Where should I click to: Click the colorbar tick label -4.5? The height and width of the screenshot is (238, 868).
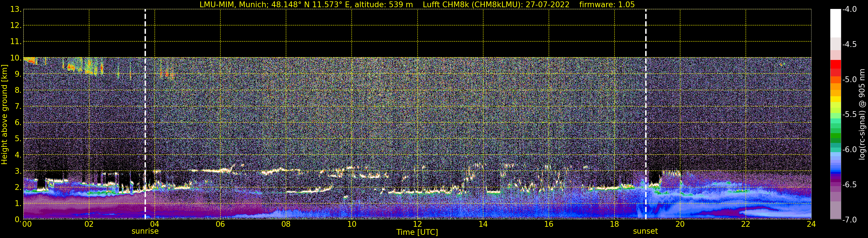(849, 44)
